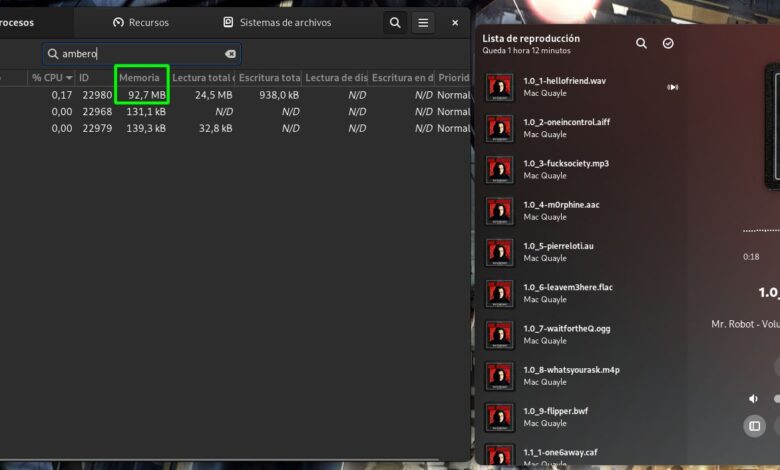
Task: Click the now-playing indicator on hellofriend.wav
Action: point(672,87)
